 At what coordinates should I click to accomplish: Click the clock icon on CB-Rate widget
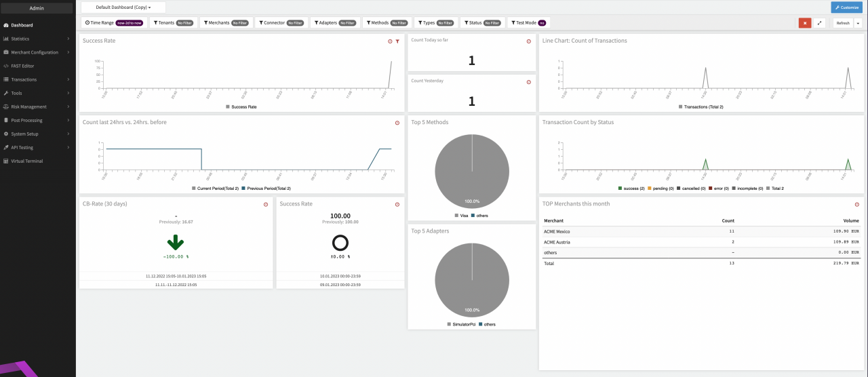[266, 204]
